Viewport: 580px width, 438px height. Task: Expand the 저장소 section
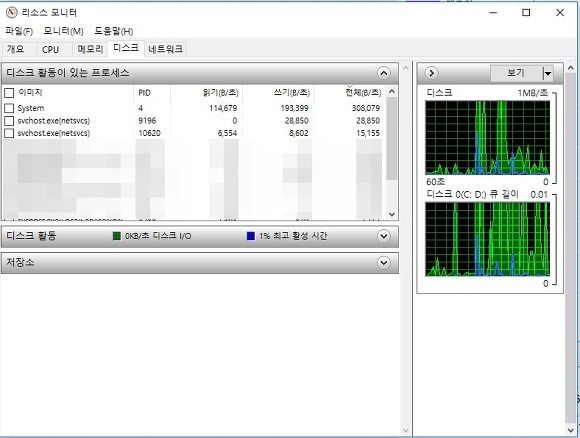384,263
